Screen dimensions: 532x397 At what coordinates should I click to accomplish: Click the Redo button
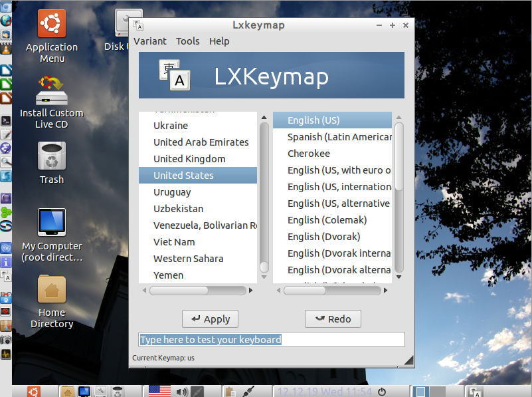333,319
